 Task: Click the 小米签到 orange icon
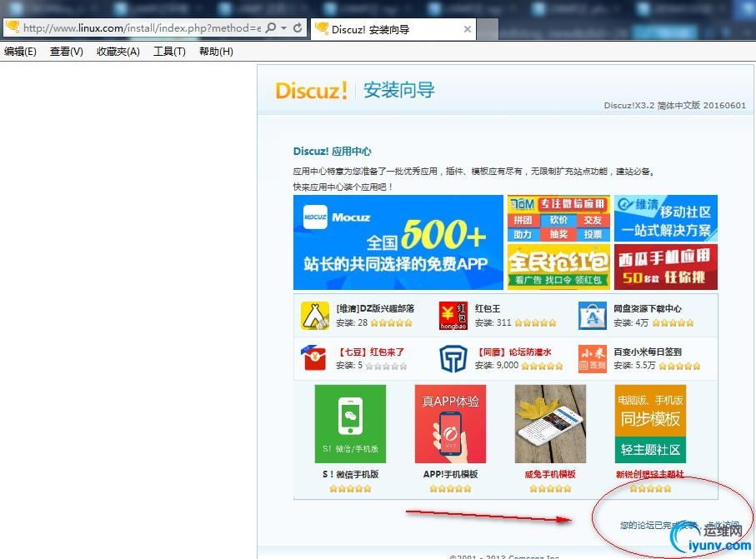pos(592,358)
